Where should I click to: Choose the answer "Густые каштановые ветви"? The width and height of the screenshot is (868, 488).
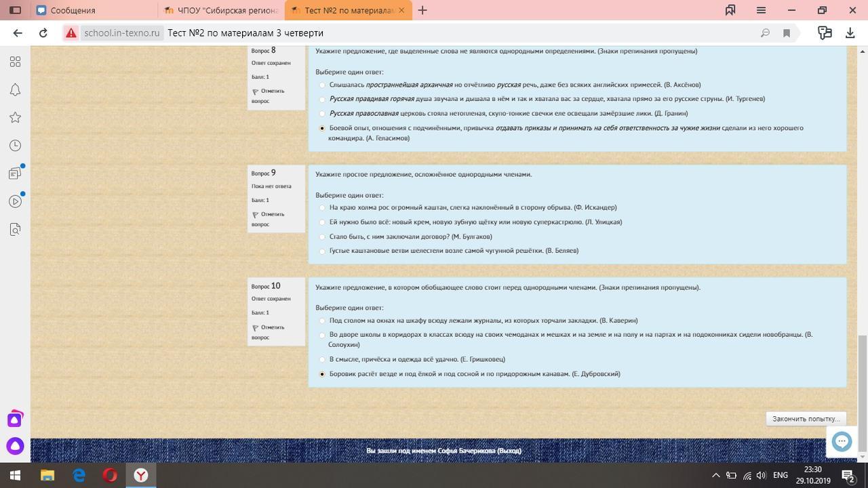point(322,251)
